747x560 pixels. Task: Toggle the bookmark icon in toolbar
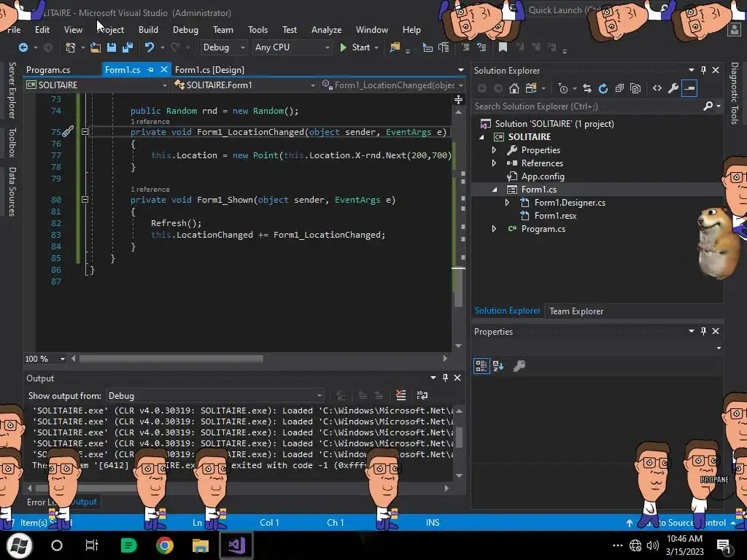(x=503, y=47)
